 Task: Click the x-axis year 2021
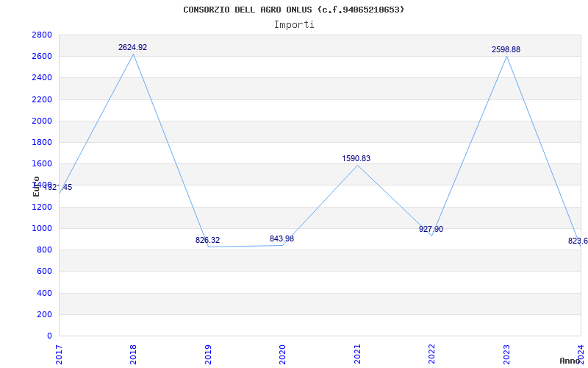point(357,354)
